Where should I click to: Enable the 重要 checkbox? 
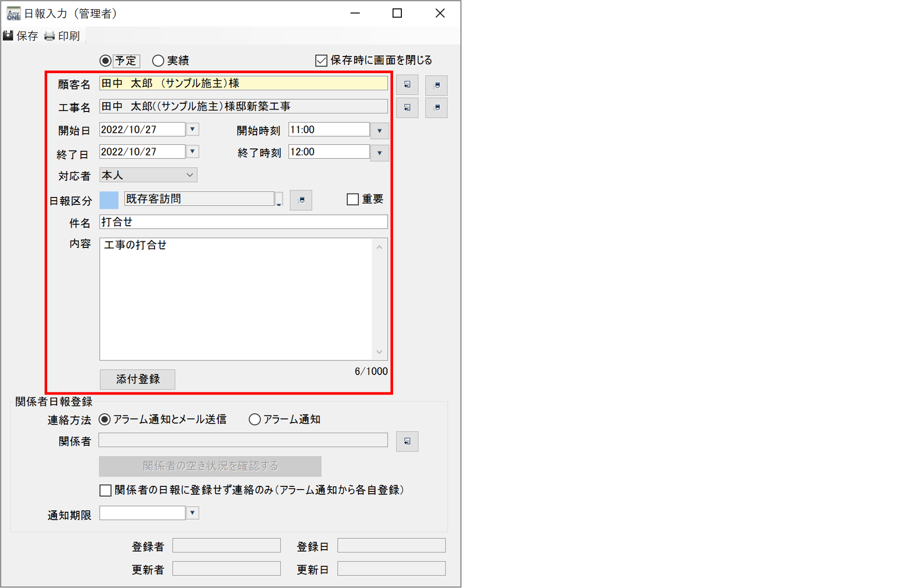pos(353,199)
